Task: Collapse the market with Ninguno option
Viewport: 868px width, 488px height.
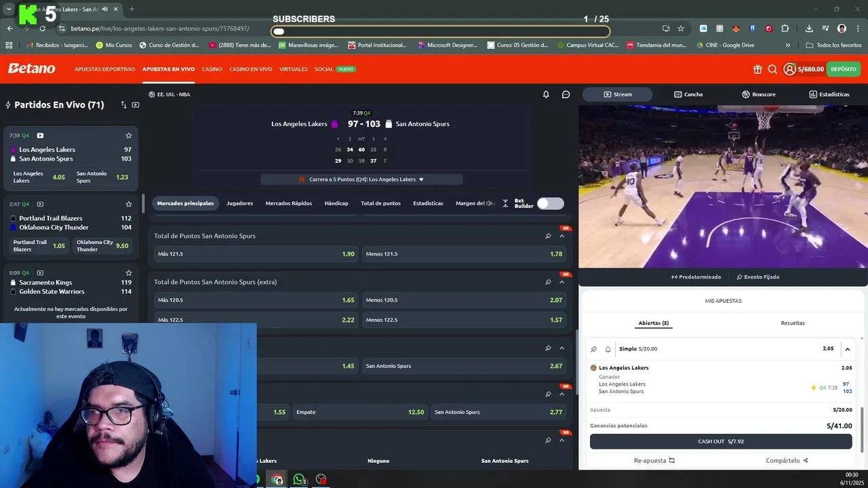Action: tap(561, 440)
